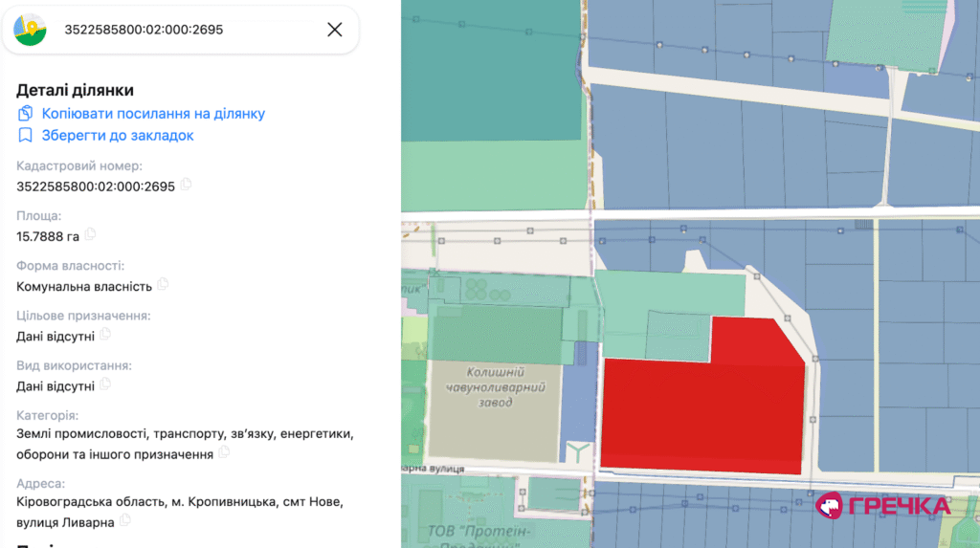This screenshot has width=980, height=548.
Task: Copy the area 15.7888 га icon
Action: (x=90, y=234)
